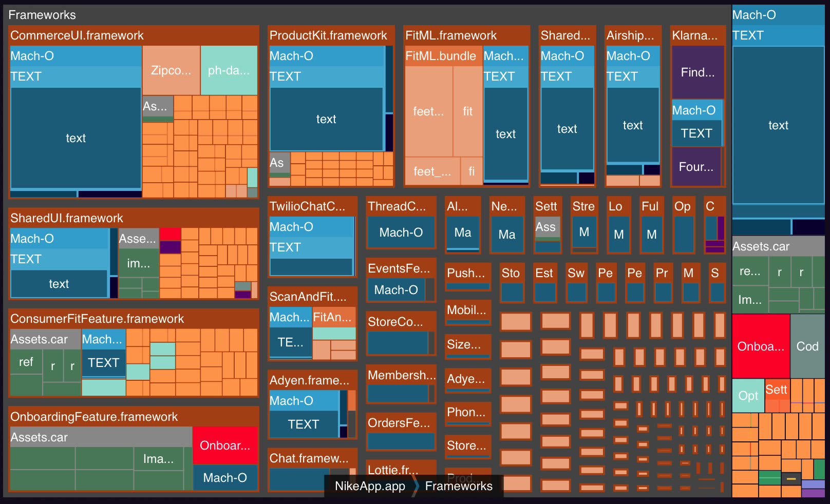
Task: Click the Frameworks breadcrumb at bottom
Action: (459, 486)
